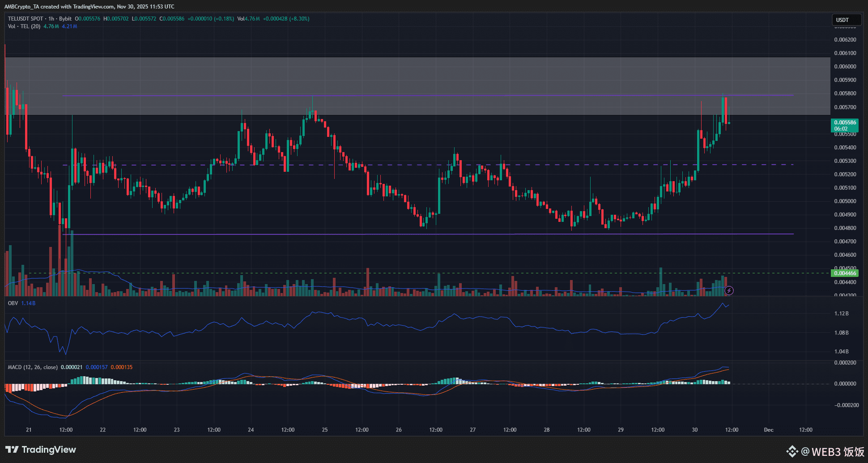Toggle the USDT currency button on price scale
This screenshot has width=868, height=463.
pyautogui.click(x=846, y=20)
